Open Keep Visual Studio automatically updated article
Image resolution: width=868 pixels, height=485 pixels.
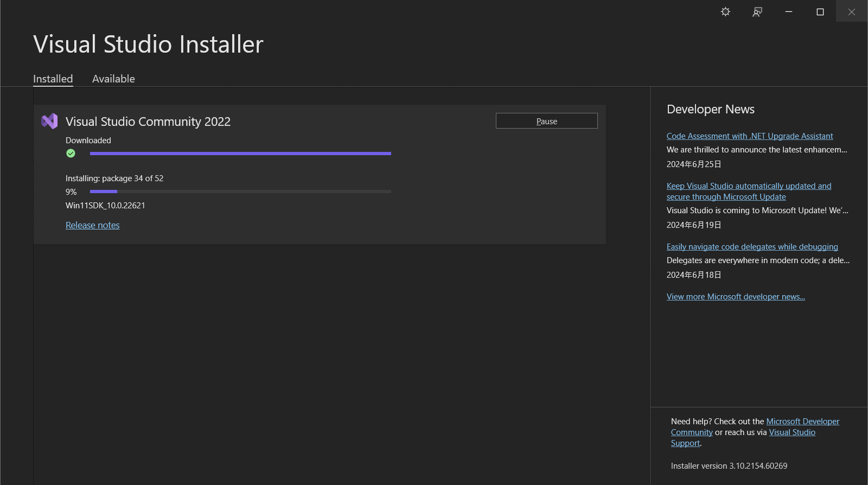coord(749,192)
